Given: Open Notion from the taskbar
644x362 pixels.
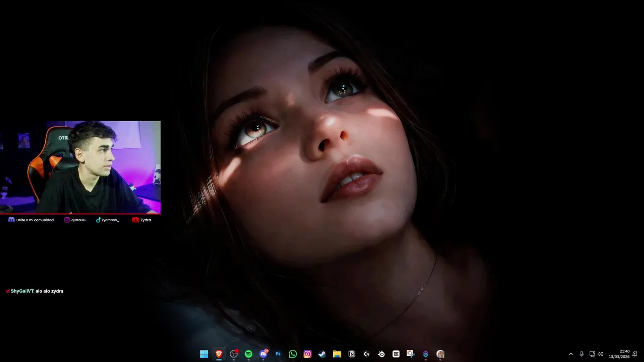Looking at the screenshot, I should pos(352,354).
